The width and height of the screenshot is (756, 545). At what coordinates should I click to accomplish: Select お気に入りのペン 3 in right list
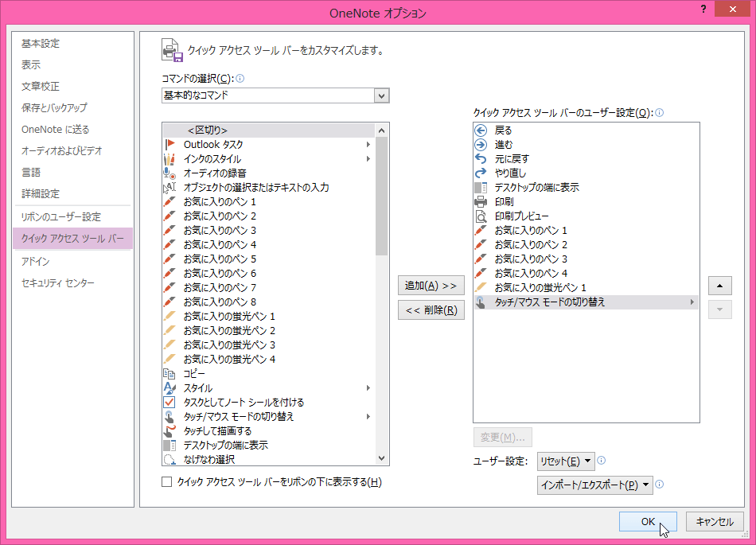tap(586, 259)
